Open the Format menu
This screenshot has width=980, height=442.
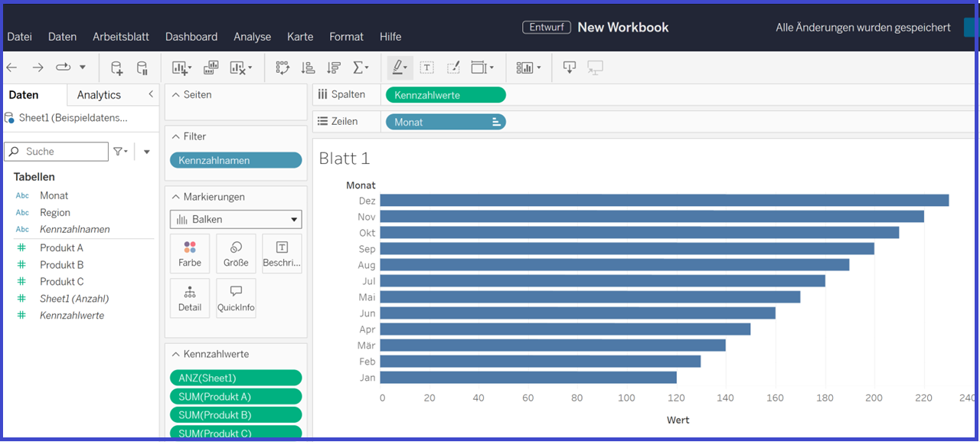tap(347, 37)
